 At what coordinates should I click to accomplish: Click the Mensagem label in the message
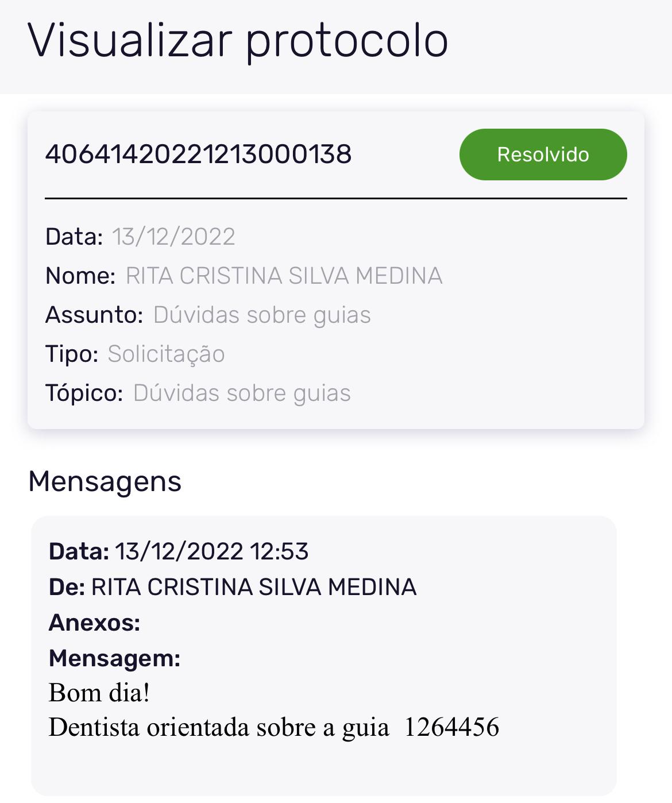115,658
